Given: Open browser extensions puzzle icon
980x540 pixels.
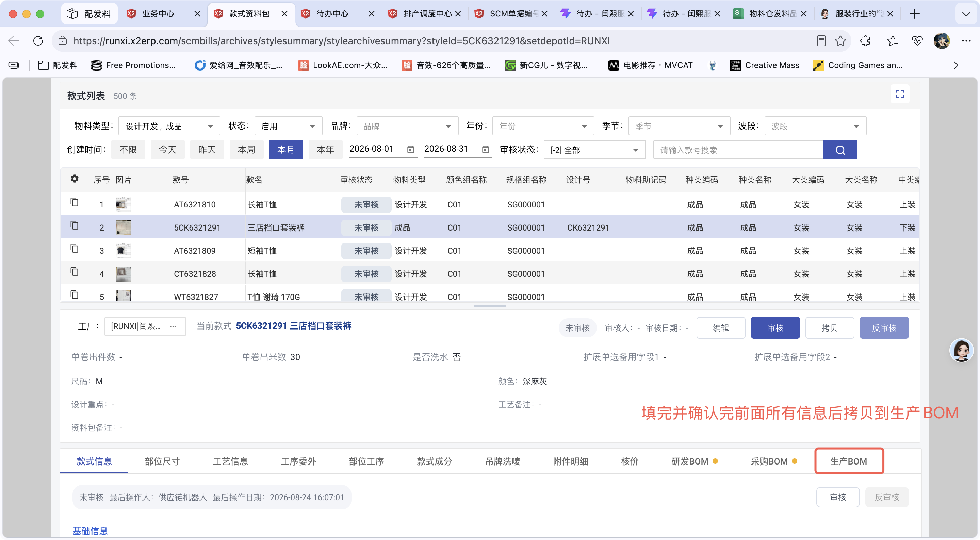Looking at the screenshot, I should (865, 41).
